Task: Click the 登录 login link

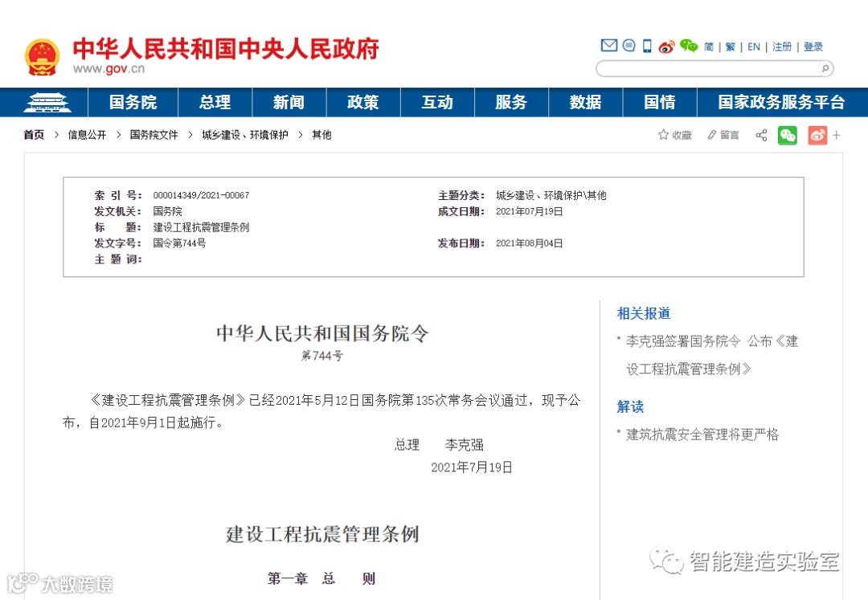Action: (813, 47)
